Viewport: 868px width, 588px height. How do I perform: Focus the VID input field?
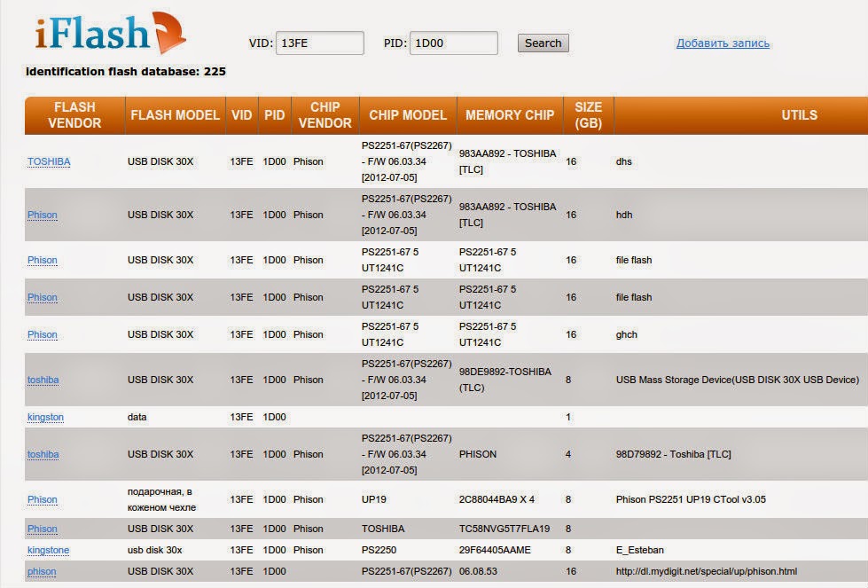click(320, 43)
